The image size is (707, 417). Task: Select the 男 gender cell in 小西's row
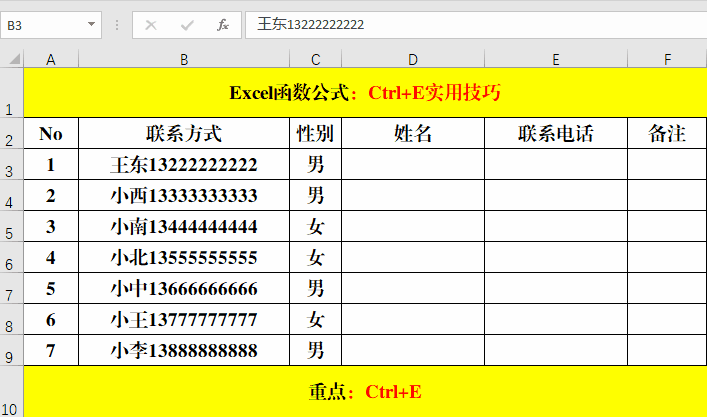click(x=316, y=196)
